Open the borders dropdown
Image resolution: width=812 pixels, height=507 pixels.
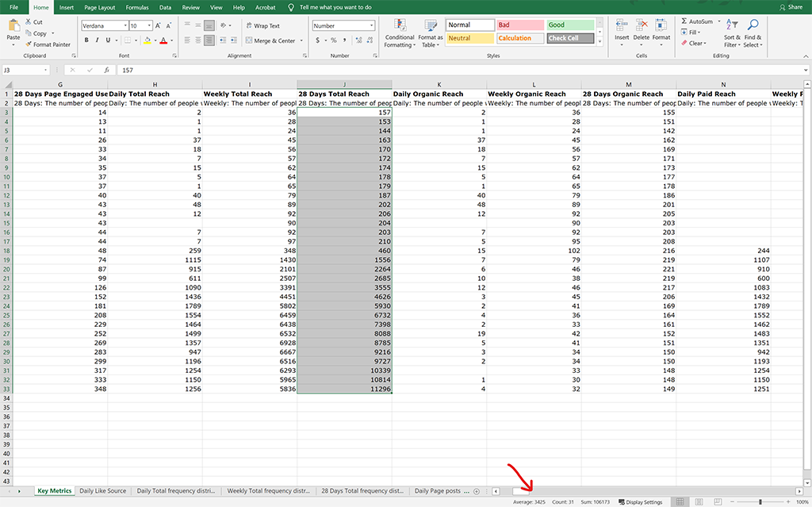click(136, 40)
